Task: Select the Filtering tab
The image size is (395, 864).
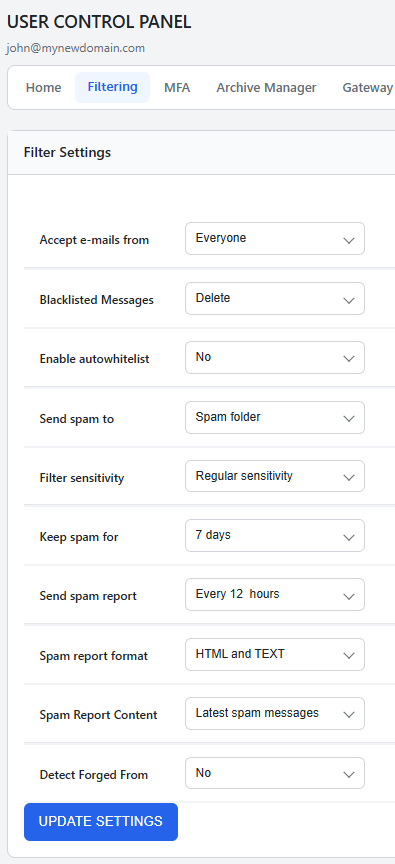Action: [112, 87]
